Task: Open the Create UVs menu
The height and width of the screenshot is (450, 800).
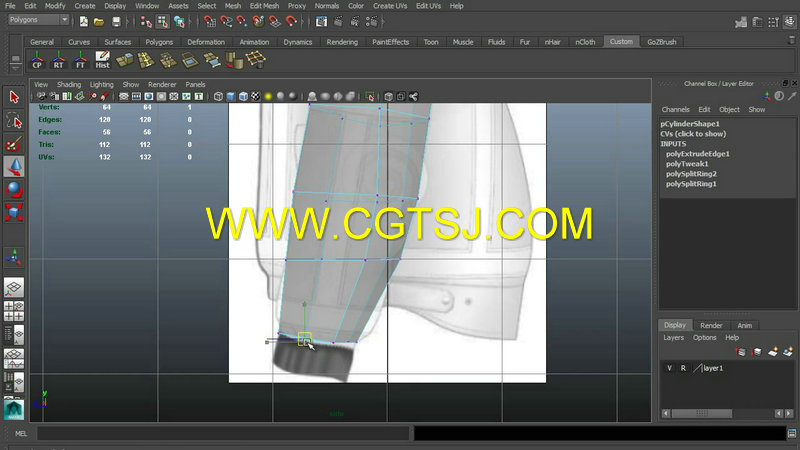Action: click(x=390, y=6)
